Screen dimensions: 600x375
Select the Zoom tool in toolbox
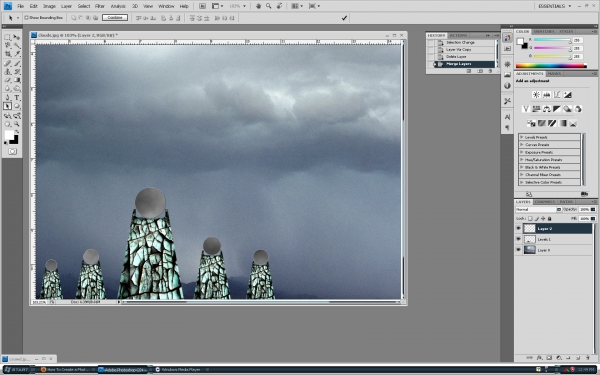click(17, 124)
